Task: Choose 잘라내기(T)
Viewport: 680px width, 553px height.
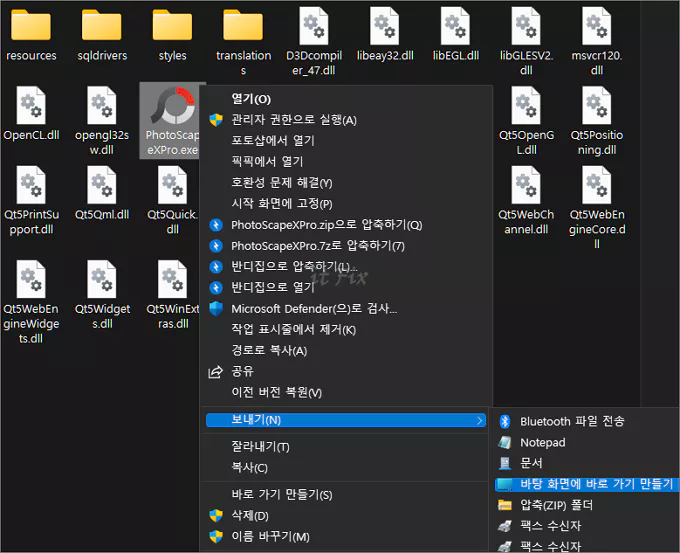Action: point(346,446)
